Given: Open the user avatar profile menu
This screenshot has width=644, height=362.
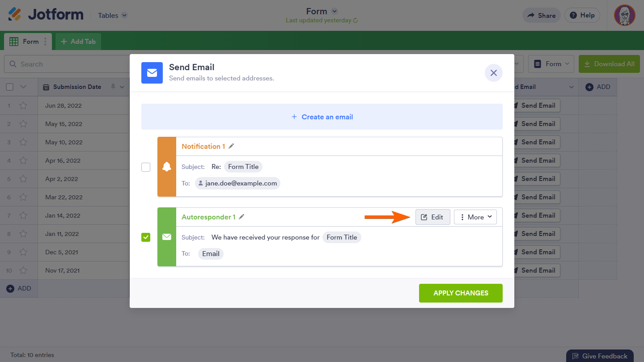Looking at the screenshot, I should [624, 15].
